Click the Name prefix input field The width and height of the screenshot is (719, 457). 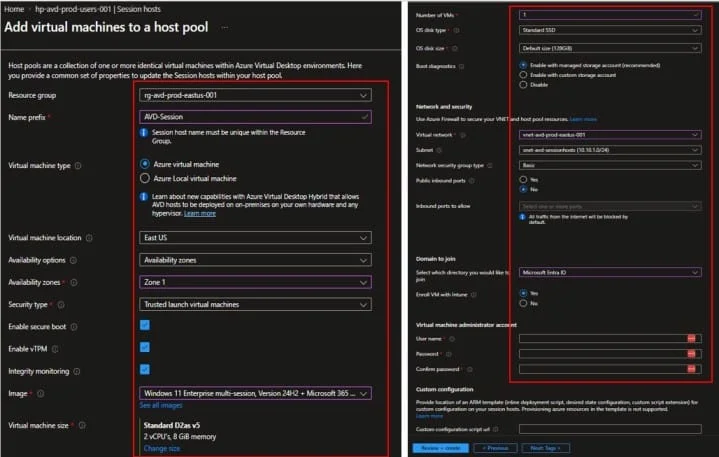point(255,117)
